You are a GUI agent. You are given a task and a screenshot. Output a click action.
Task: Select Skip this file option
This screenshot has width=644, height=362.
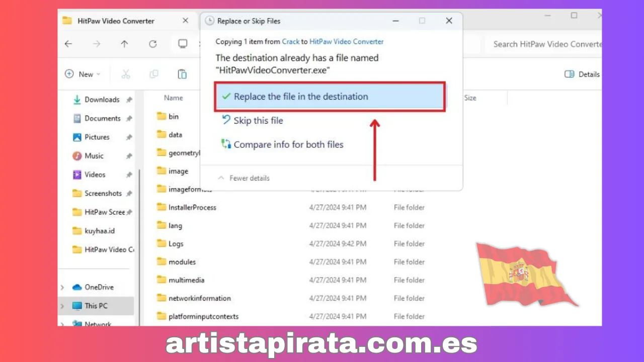[x=252, y=121]
